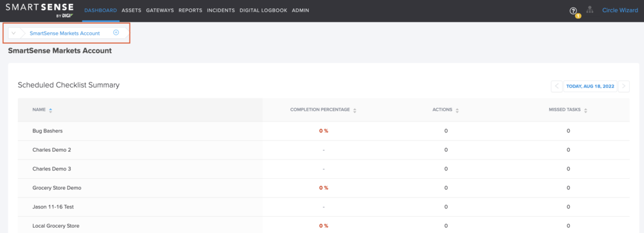Click Grocery Store Demo 0 % completion value
The height and width of the screenshot is (233, 644).
(x=324, y=188)
